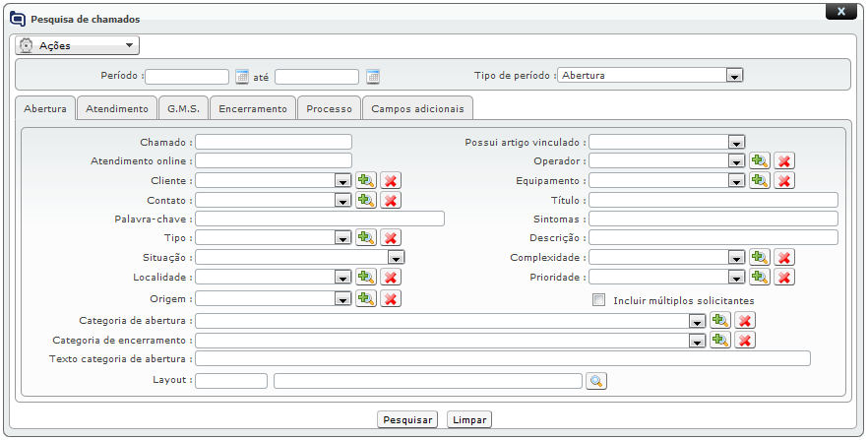Focus the Sintomas input field
Screen dimensions: 868x440
pos(713,219)
